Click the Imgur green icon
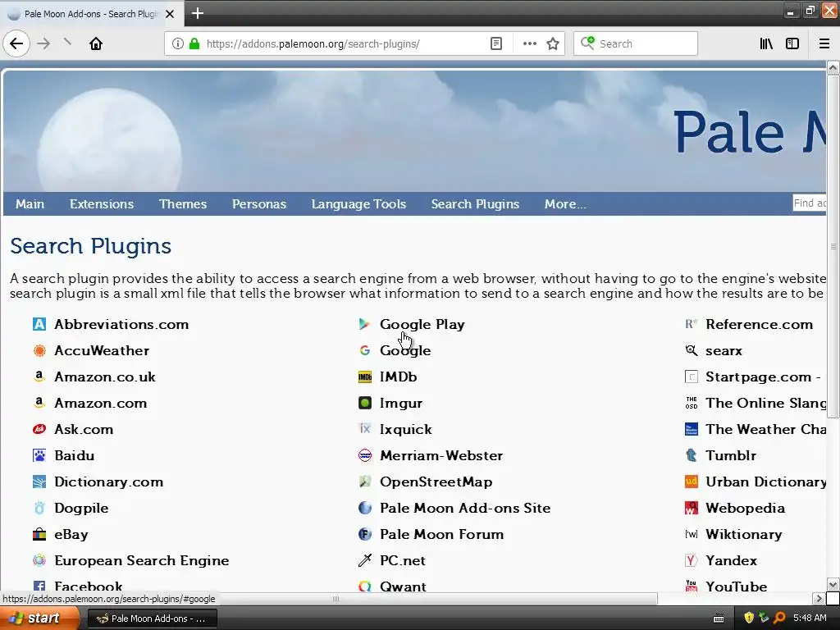This screenshot has width=840, height=630. pos(365,403)
